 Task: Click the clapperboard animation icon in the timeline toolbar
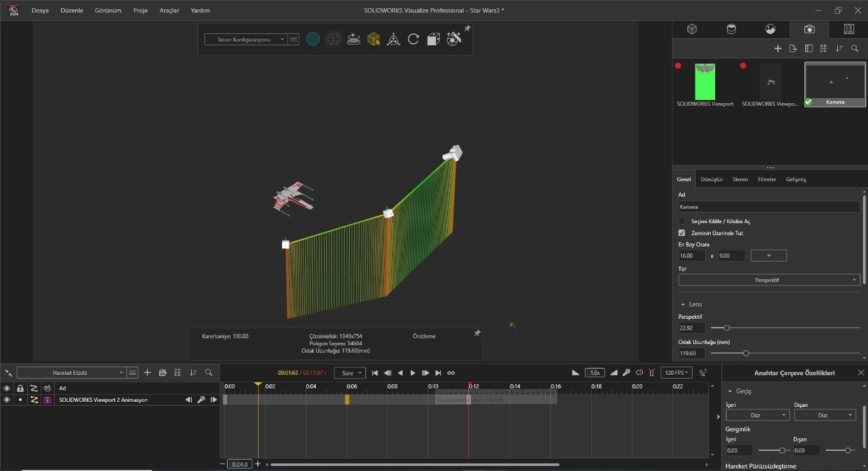163,372
